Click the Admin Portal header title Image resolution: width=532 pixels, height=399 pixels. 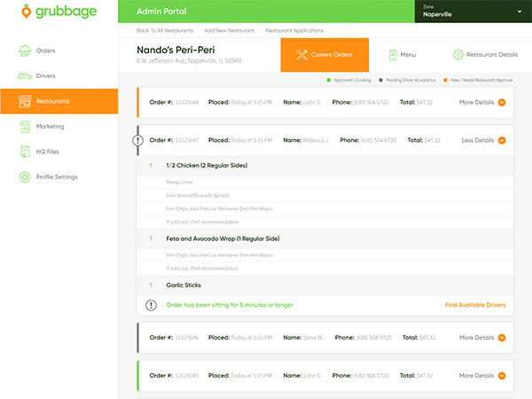161,12
